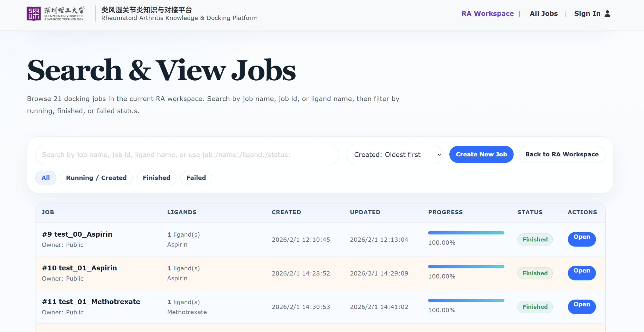Image resolution: width=644 pixels, height=332 pixels.
Task: Go to All Jobs in the top navigation
Action: pos(544,14)
